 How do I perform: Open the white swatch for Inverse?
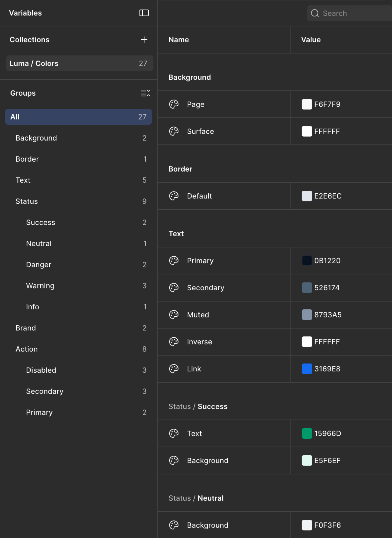[x=307, y=342]
